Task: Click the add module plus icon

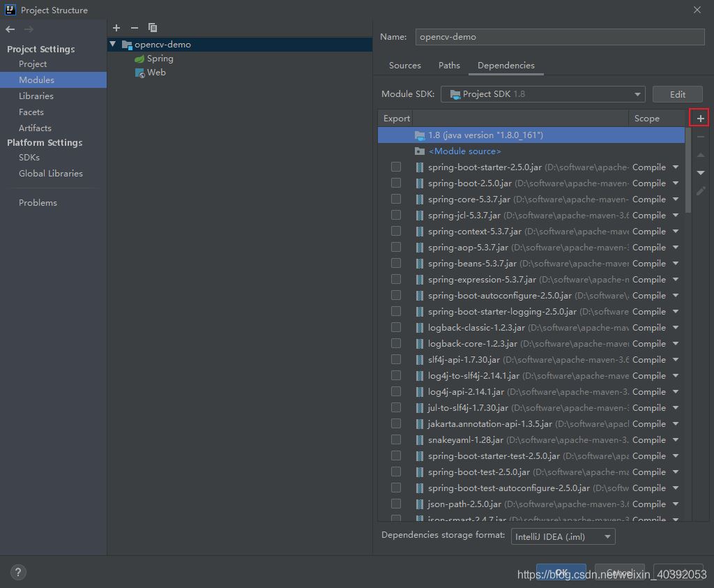Action: 116,28
